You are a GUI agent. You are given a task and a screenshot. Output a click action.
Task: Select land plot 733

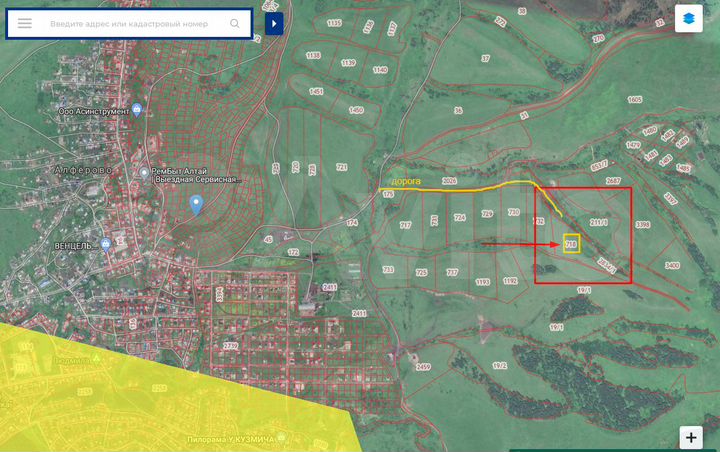(388, 270)
